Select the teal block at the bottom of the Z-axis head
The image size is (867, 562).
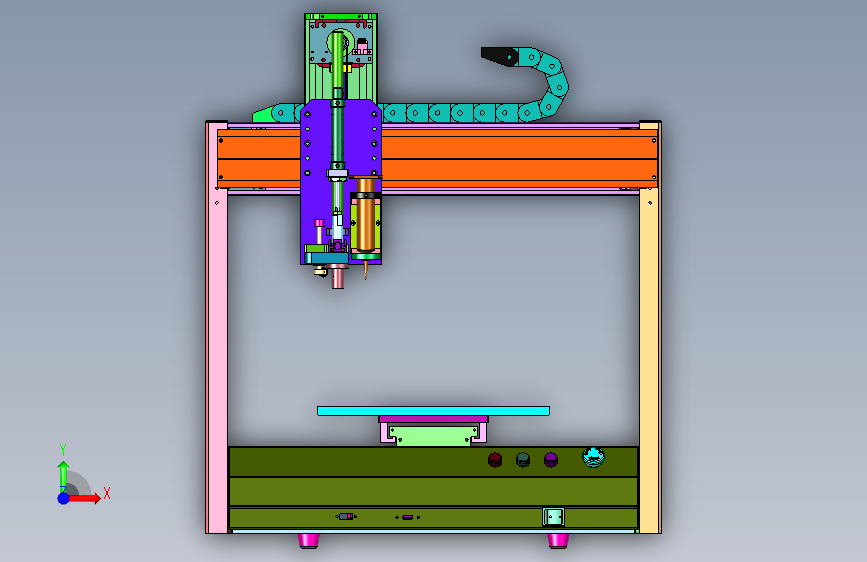tap(327, 258)
